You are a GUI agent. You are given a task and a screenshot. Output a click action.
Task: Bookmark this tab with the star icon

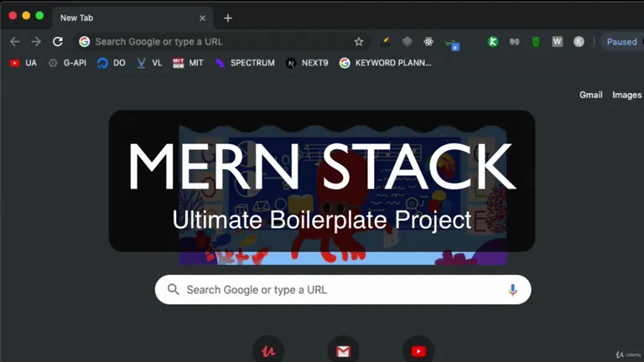tap(359, 41)
